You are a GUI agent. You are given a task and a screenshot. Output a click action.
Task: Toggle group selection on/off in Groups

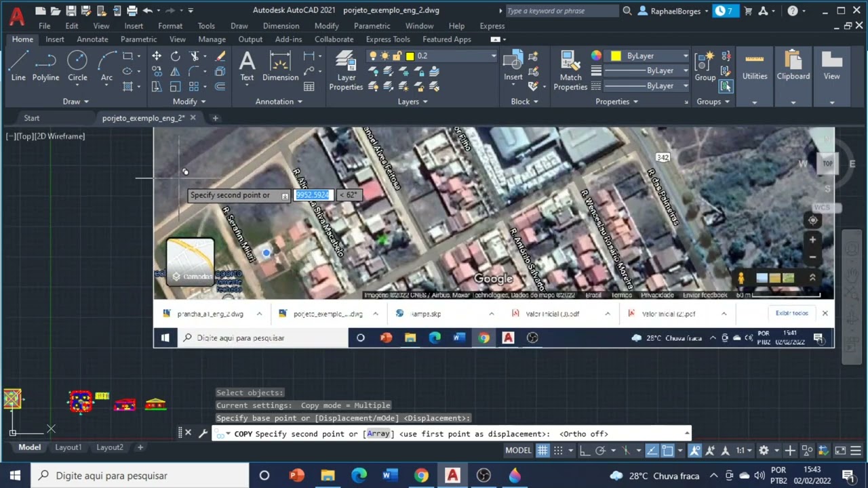coord(726,86)
